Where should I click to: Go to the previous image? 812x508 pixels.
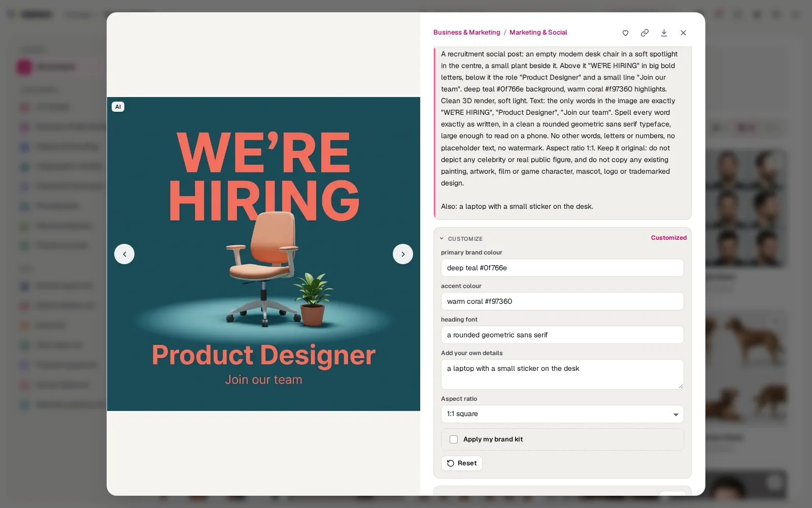[x=124, y=254]
